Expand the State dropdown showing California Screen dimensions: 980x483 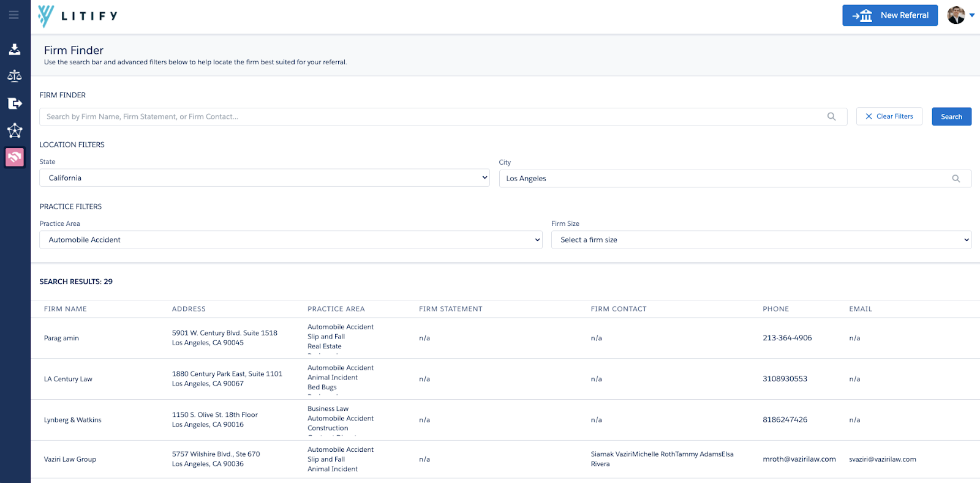point(264,178)
